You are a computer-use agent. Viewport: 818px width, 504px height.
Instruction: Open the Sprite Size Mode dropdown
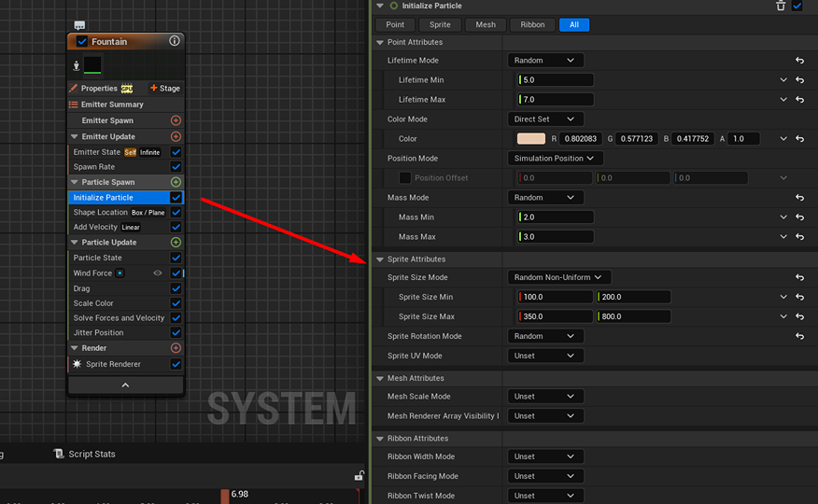[x=558, y=277]
